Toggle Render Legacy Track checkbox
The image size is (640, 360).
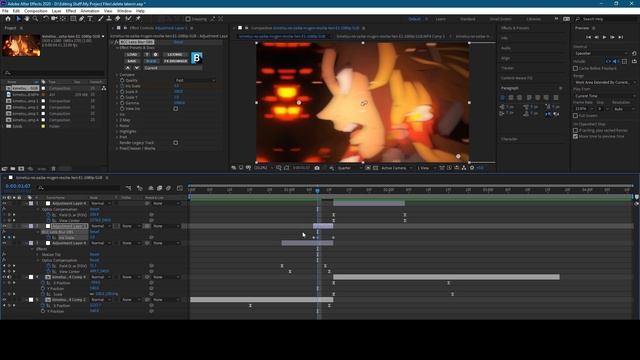[176, 142]
